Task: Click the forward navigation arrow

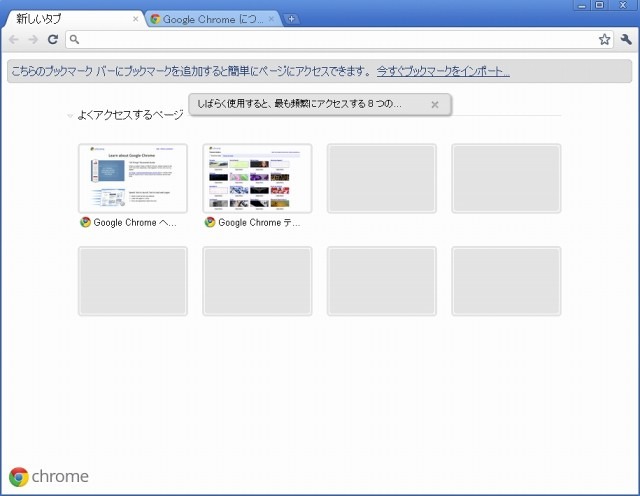Action: point(33,40)
